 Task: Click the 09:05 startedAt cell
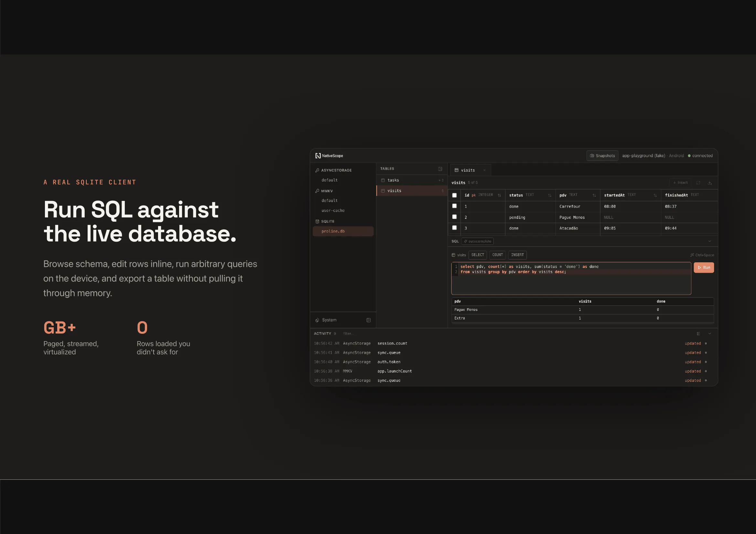(x=630, y=228)
